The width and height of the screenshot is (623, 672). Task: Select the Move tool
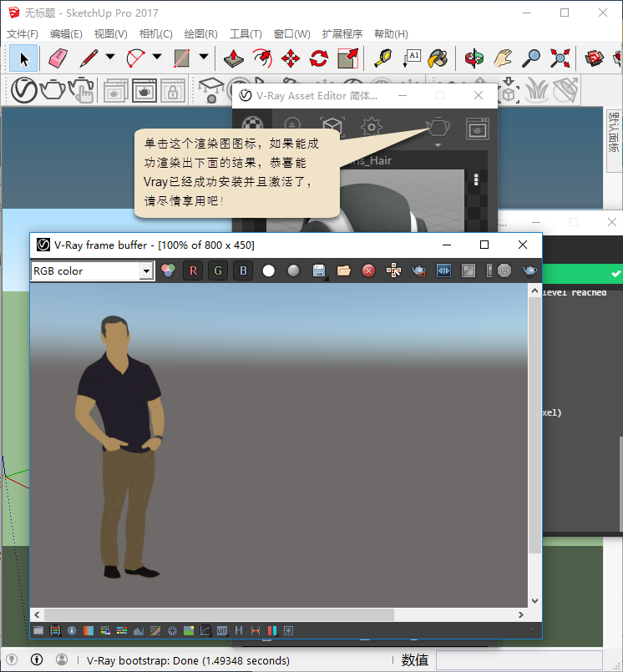tap(291, 58)
